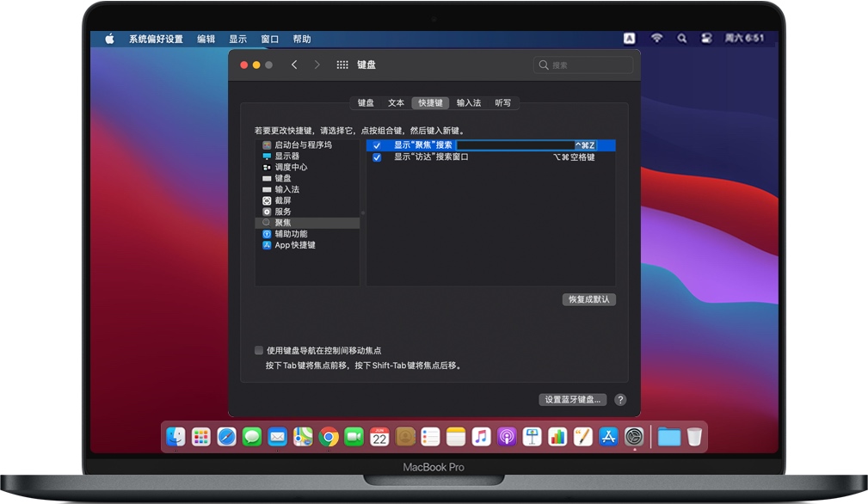The width and height of the screenshot is (868, 504).
Task: Open the 窗口 menu in the menu bar
Action: pos(269,38)
